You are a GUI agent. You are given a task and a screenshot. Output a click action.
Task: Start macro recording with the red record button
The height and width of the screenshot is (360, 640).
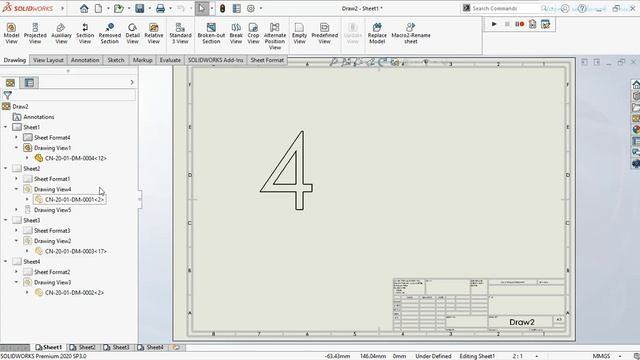point(520,24)
